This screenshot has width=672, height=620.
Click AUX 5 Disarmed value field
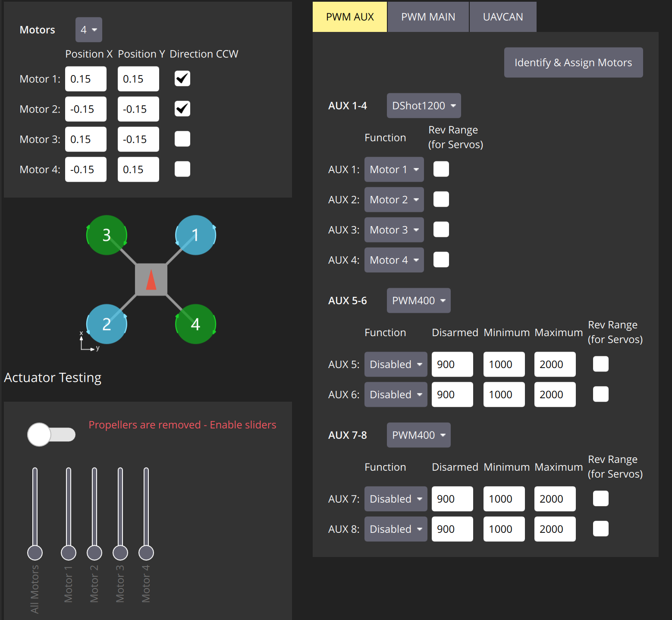click(x=452, y=365)
